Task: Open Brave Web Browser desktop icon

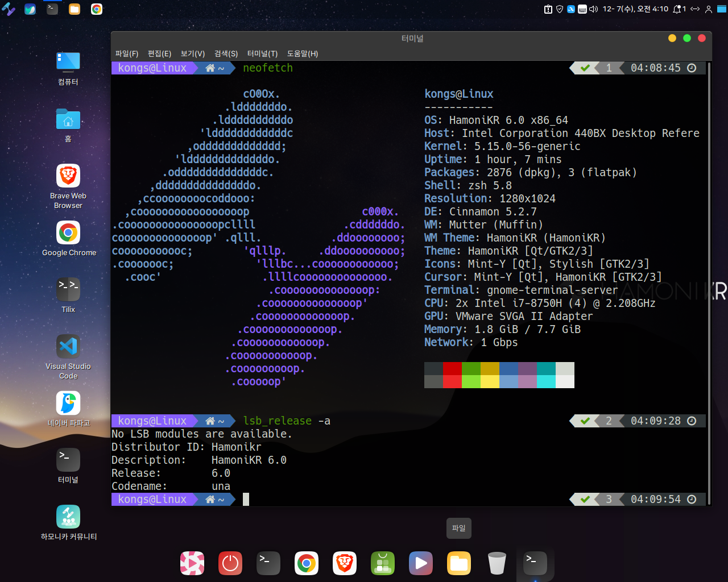Action: tap(68, 176)
